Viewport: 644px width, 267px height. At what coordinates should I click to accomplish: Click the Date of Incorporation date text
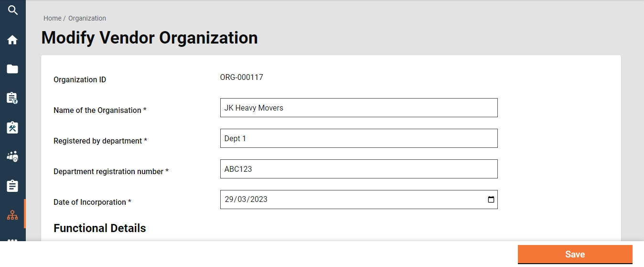246,200
